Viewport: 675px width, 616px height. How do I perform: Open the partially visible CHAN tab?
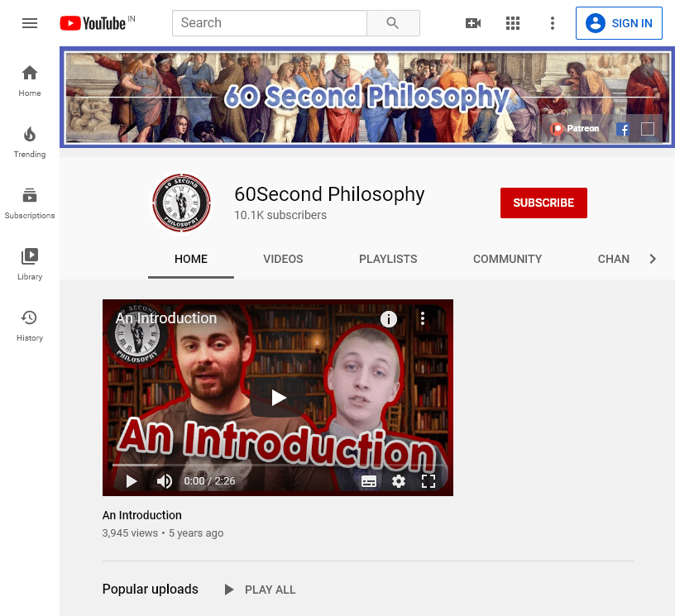[614, 259]
